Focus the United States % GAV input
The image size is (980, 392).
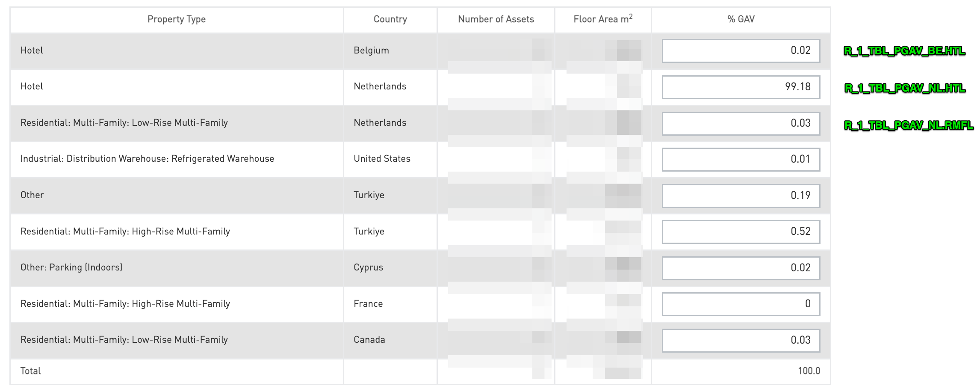point(741,159)
